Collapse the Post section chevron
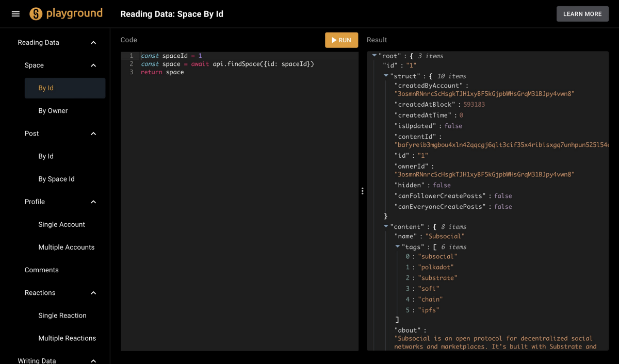619x364 pixels. [93, 134]
